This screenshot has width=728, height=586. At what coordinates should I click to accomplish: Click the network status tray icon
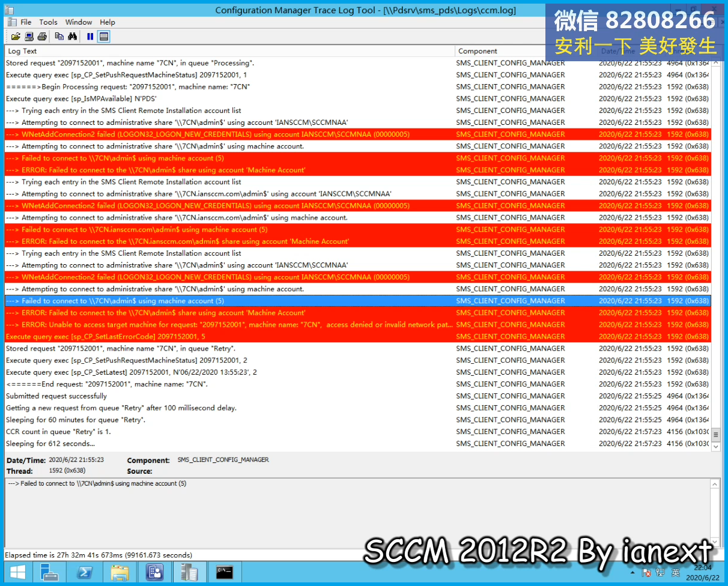click(661, 573)
